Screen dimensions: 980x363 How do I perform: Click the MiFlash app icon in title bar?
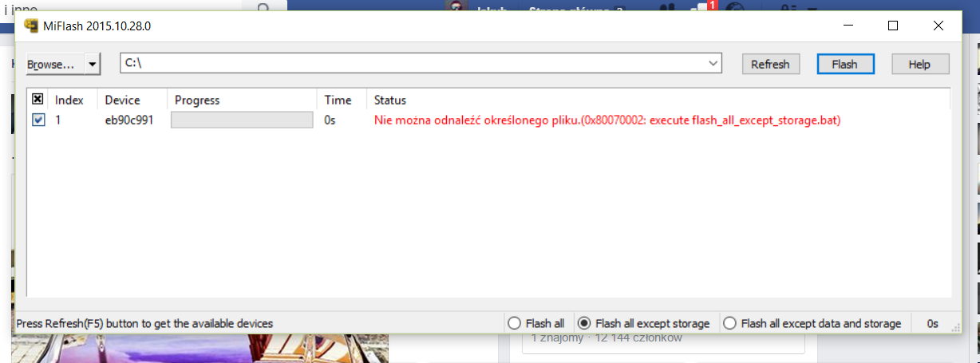click(x=32, y=26)
